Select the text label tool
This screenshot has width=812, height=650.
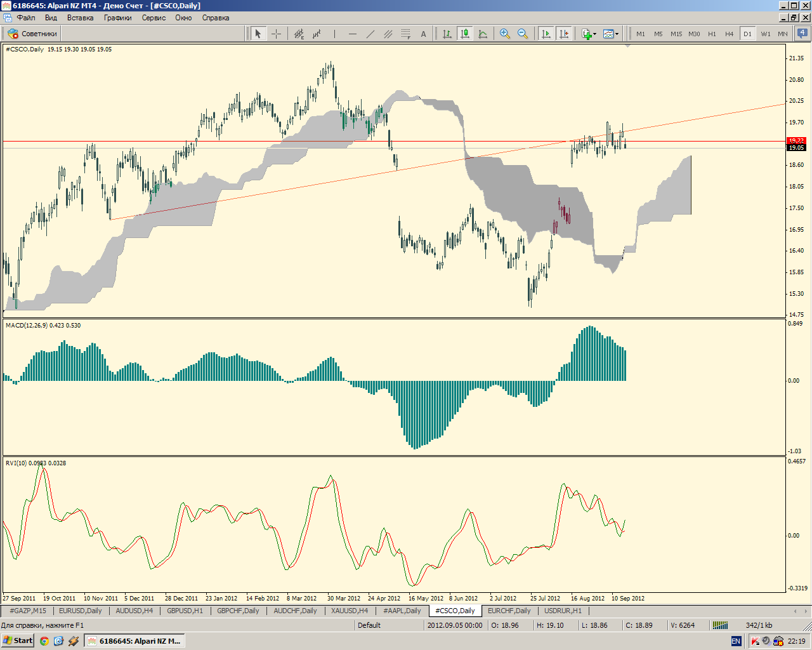click(x=423, y=34)
